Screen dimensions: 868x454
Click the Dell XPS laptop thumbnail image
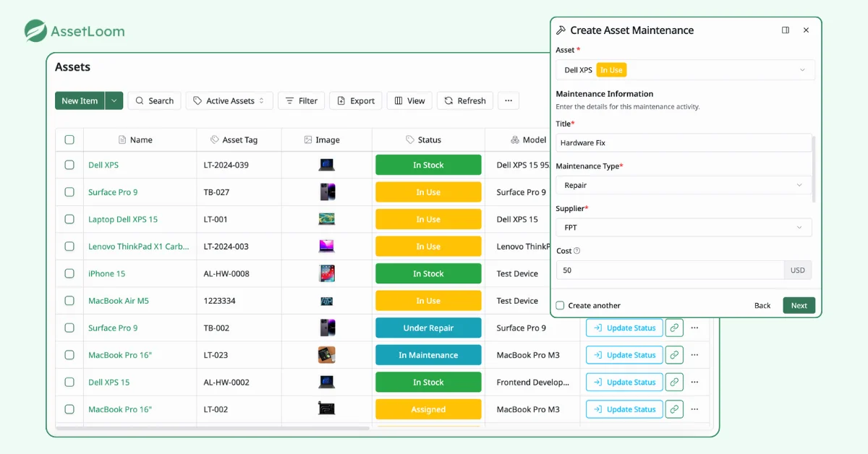coord(327,165)
